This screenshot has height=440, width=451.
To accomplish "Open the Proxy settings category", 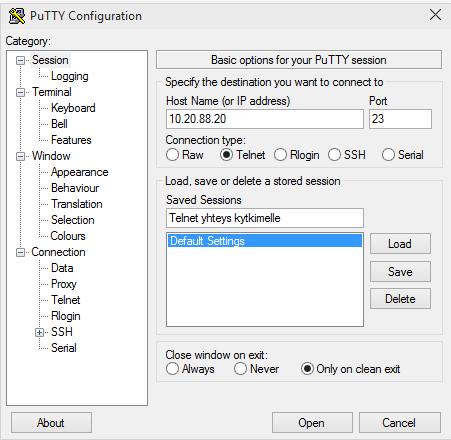I will [x=64, y=284].
